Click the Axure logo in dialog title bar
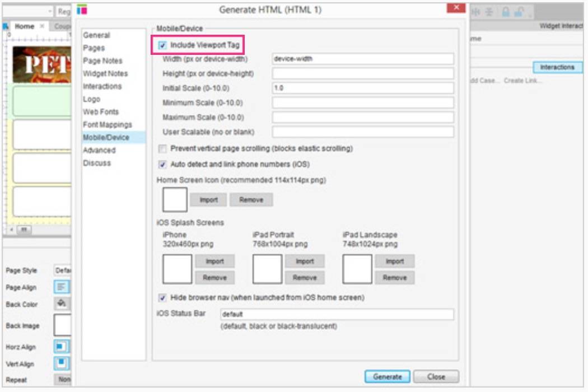Image resolution: width=588 pixels, height=392 pixels. tap(82, 10)
